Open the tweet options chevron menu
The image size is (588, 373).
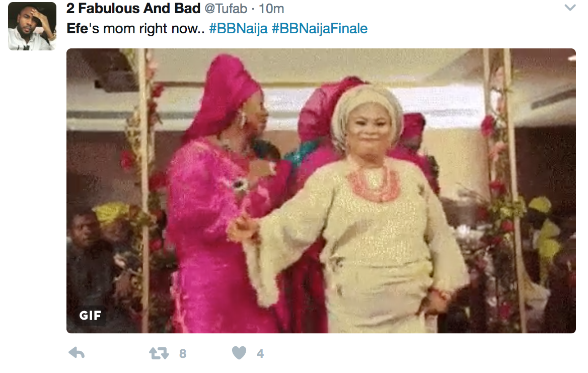click(570, 8)
